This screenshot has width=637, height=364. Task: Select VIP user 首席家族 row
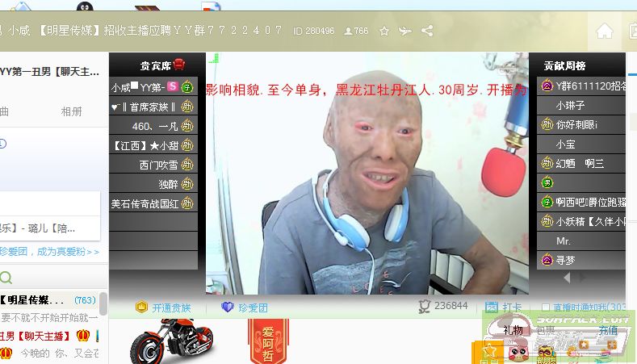[153, 107]
